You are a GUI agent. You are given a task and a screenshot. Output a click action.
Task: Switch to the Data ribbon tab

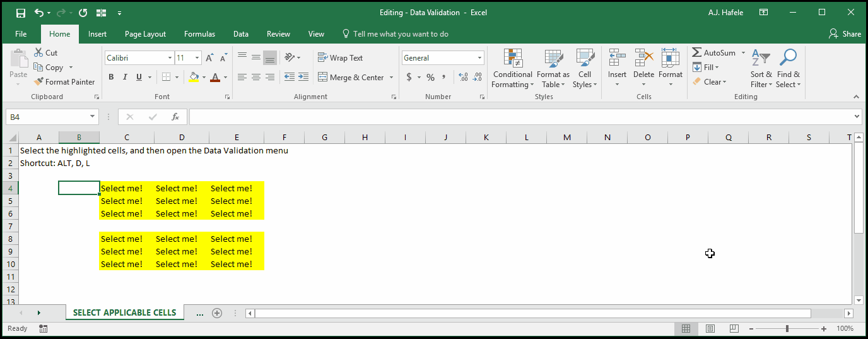pos(241,34)
